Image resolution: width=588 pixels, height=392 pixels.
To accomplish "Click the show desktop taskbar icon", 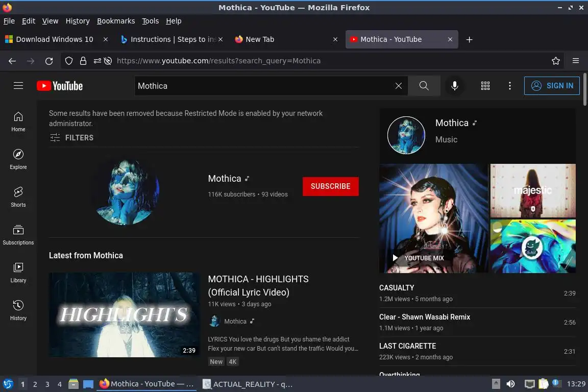I will [88, 384].
